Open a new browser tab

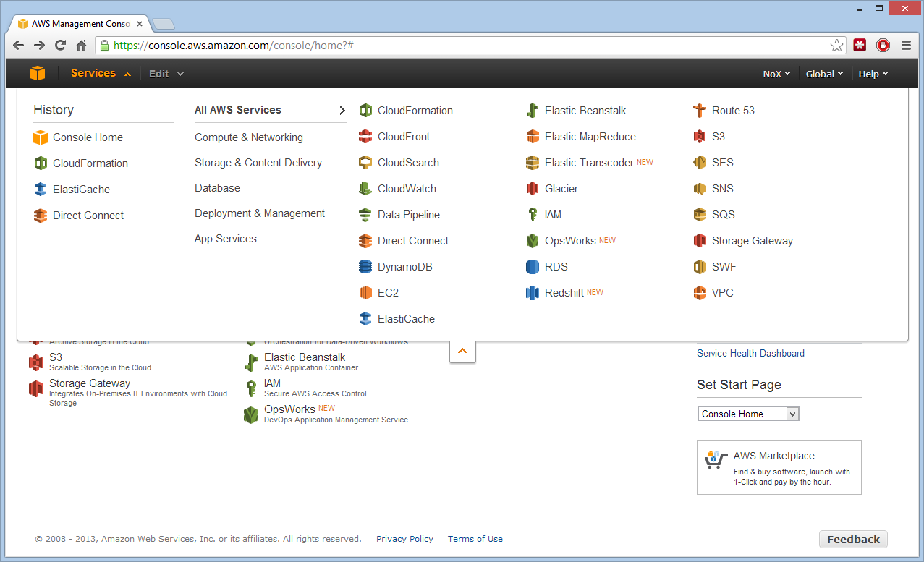(164, 24)
